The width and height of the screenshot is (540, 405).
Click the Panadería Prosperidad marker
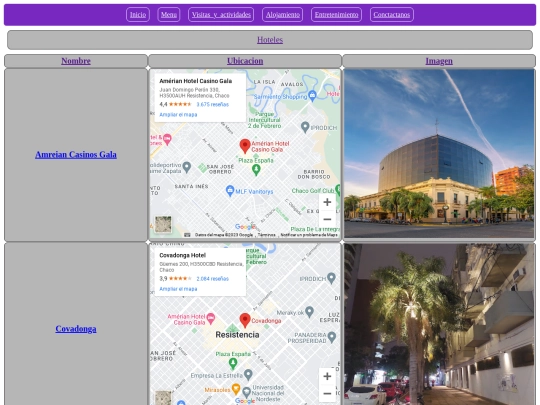(x=332, y=337)
